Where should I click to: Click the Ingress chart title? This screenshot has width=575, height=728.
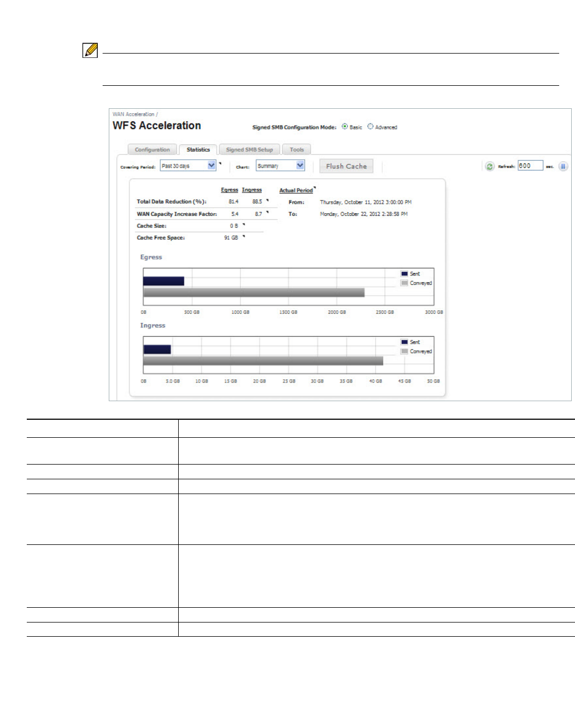coord(152,325)
